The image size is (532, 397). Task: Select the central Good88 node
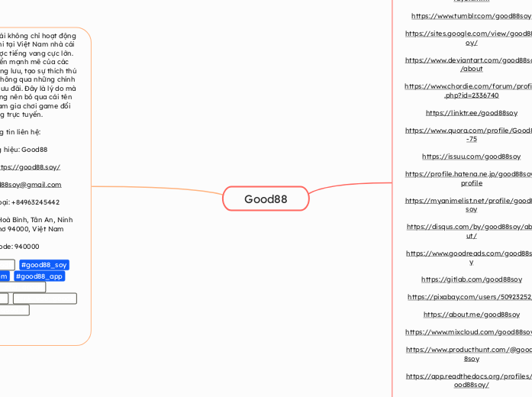coord(266,199)
